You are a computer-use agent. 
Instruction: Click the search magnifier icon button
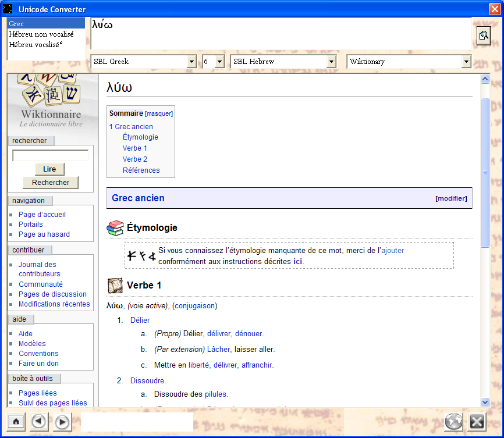coord(484,35)
